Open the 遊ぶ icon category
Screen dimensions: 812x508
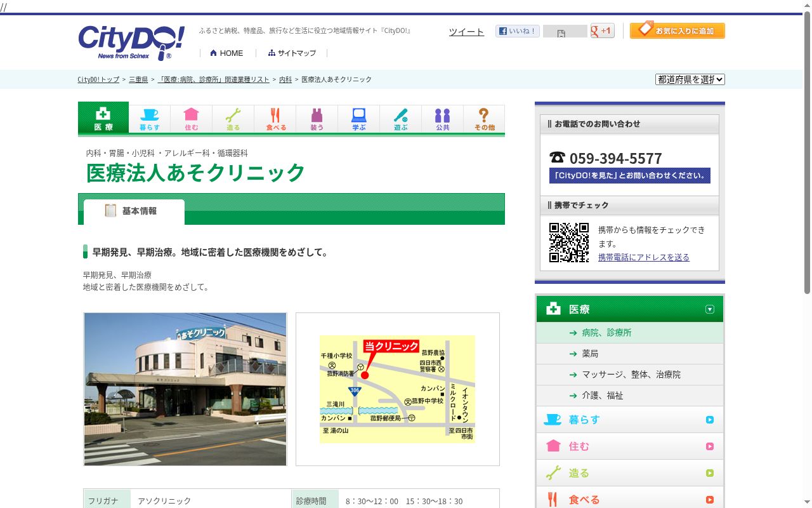coord(401,119)
